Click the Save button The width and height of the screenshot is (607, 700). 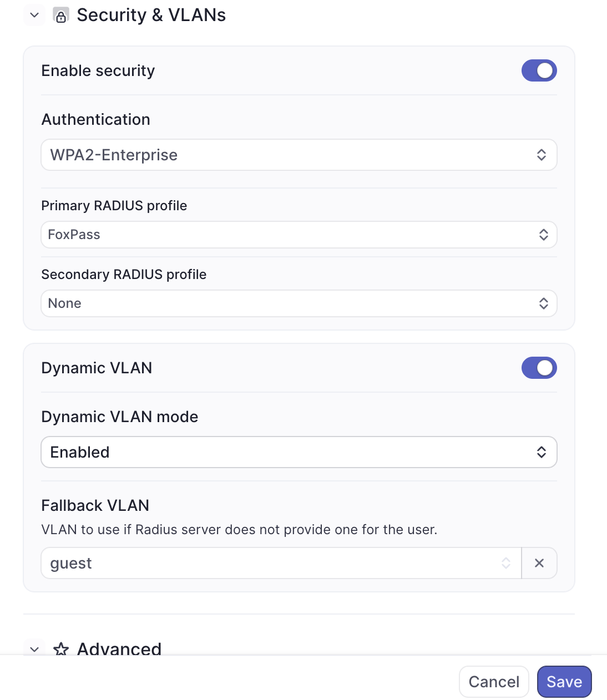tap(564, 682)
